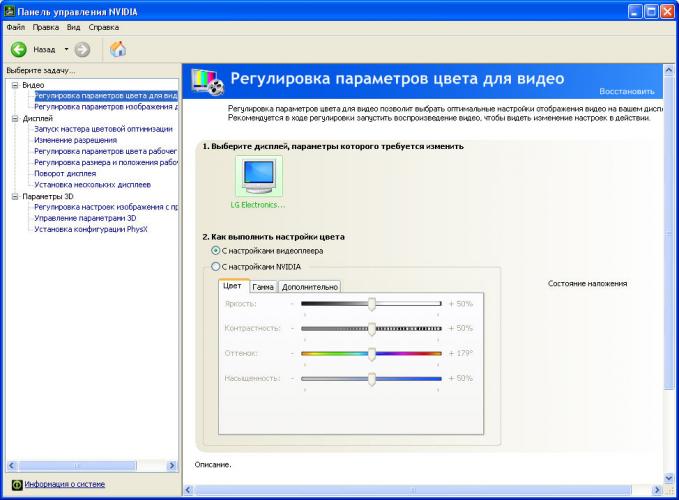
Task: Click the NVIDIA system information icon
Action: coord(16,485)
